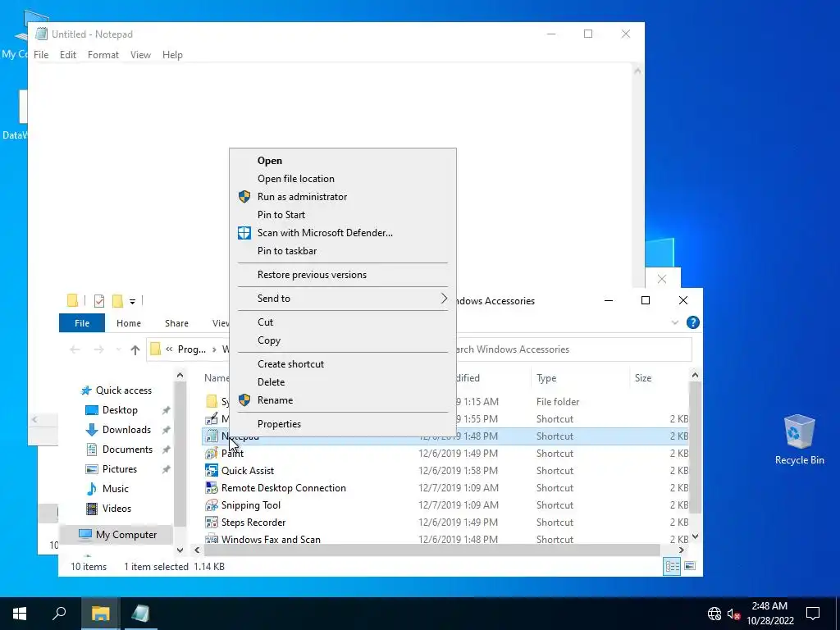Click the Forward navigation arrow

click(99, 349)
